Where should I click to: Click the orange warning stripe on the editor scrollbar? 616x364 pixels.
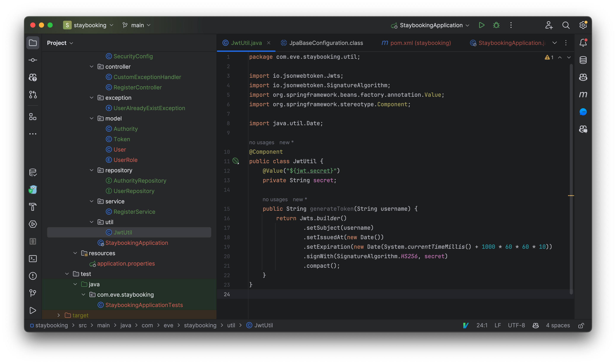[571, 195]
